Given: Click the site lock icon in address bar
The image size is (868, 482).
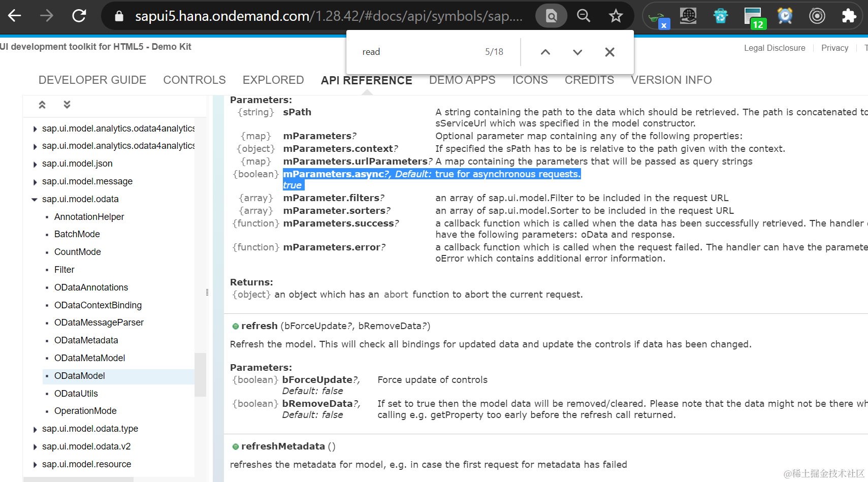Looking at the screenshot, I should coord(119,16).
